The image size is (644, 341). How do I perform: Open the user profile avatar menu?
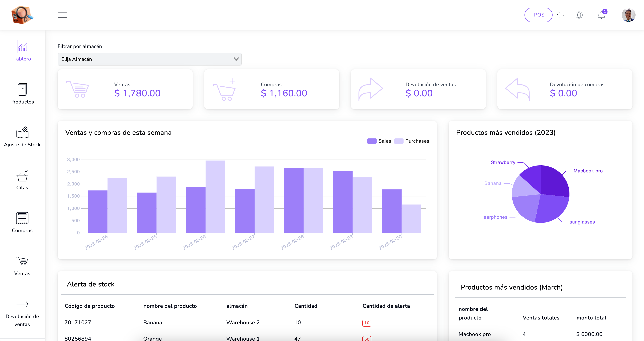tap(628, 15)
